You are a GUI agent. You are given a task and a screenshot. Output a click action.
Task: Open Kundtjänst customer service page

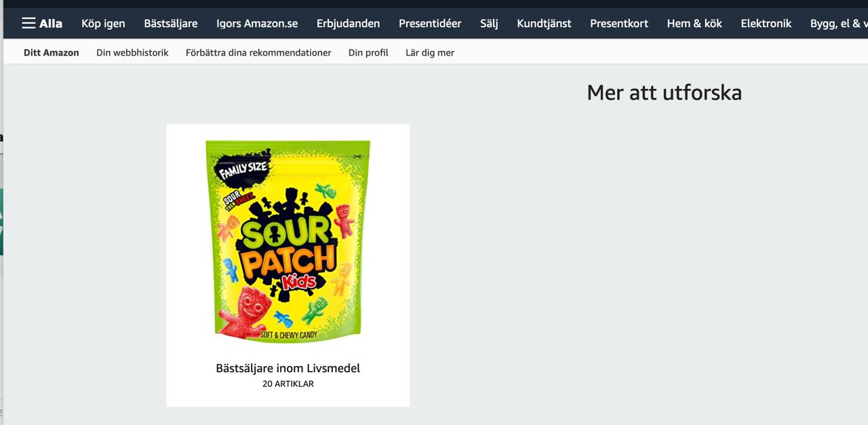click(x=544, y=23)
